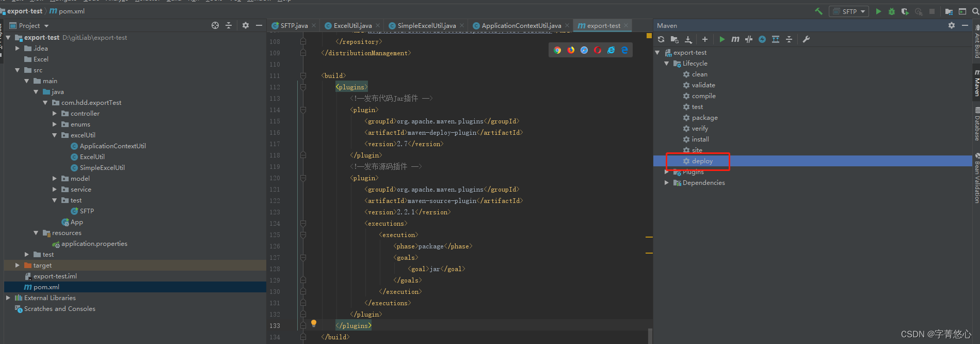This screenshot has height=344, width=980.
Task: Collapse all in Maven panel
Action: (x=789, y=39)
